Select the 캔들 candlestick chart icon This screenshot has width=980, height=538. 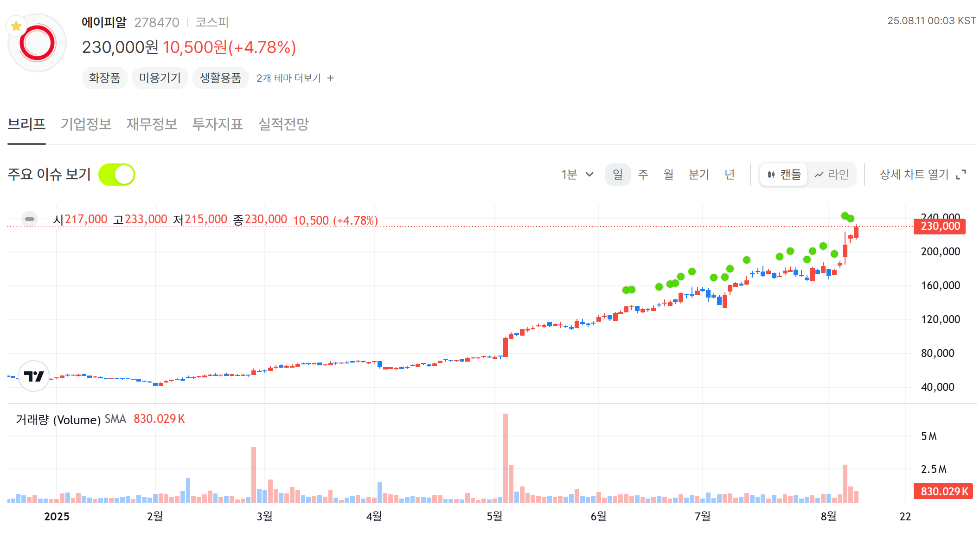[x=771, y=175]
